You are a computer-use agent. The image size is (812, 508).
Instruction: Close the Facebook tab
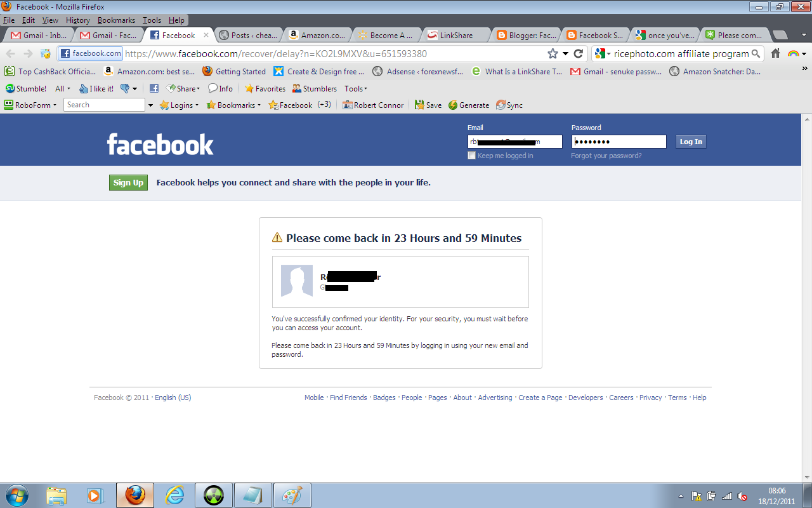(206, 36)
